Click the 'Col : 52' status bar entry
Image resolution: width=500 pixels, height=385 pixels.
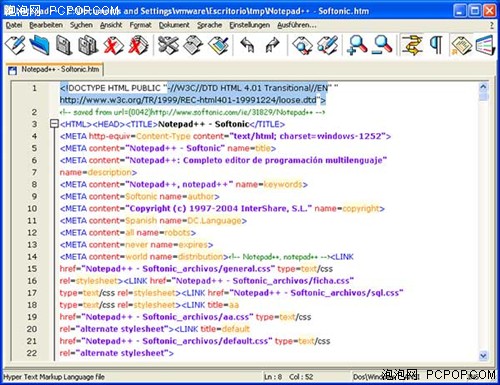pyautogui.click(x=301, y=377)
